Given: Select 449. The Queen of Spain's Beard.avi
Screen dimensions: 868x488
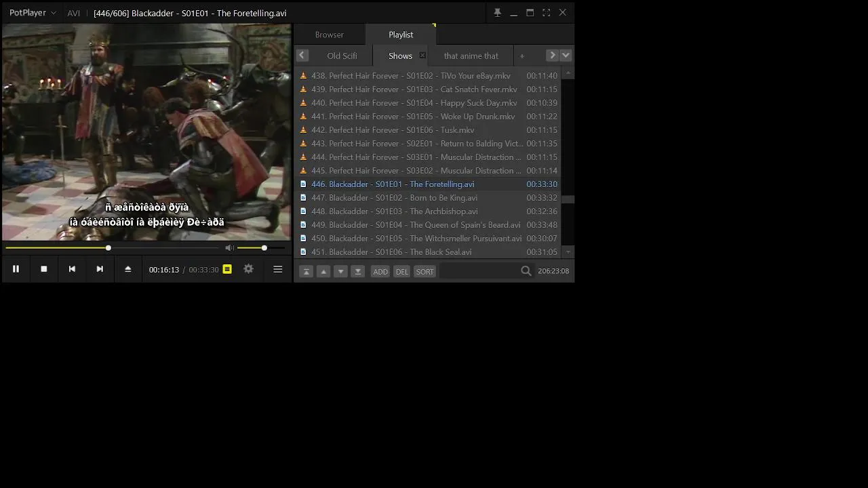Looking at the screenshot, I should coord(429,225).
